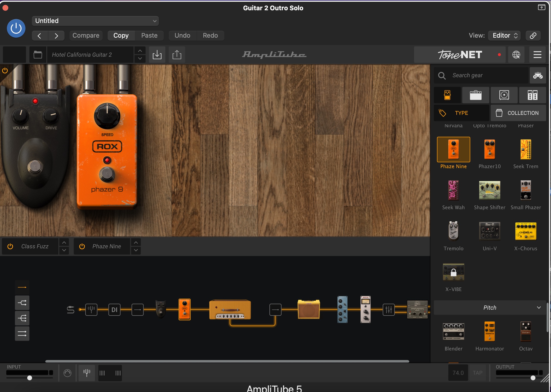Screen dimensions: 551x392
Task: Click the globe web icon
Action: (516, 55)
